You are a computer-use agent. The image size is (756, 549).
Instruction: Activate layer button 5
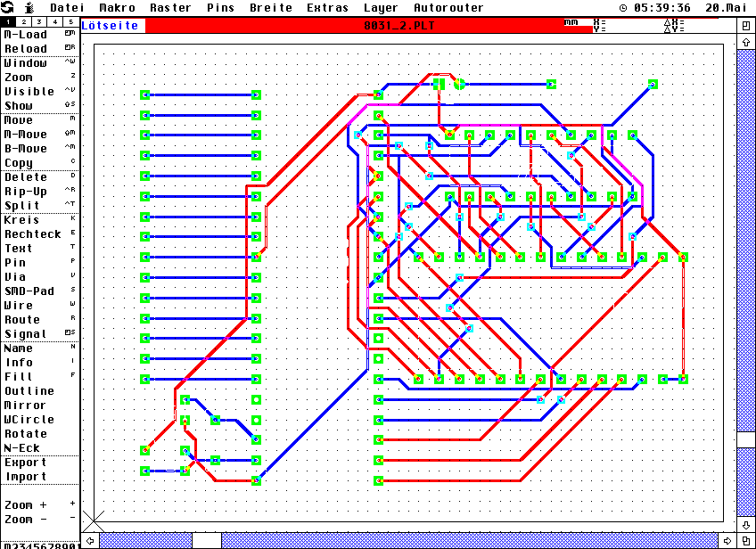pyautogui.click(x=70, y=20)
